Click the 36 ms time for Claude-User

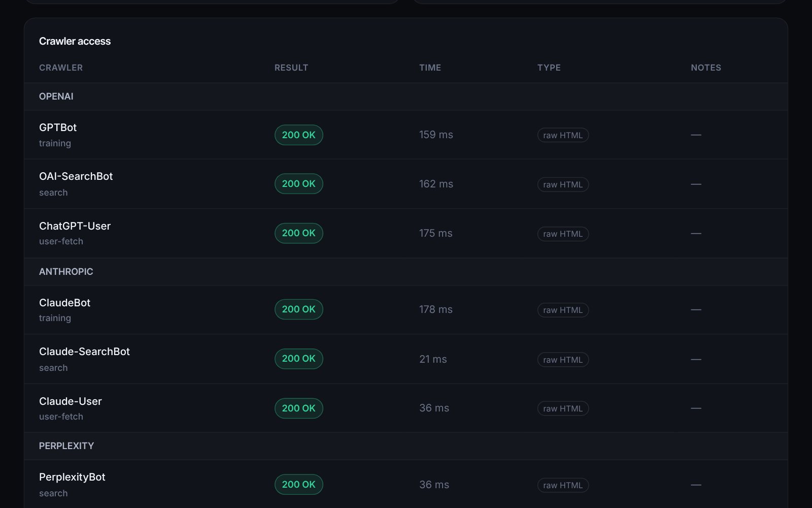[x=434, y=408]
